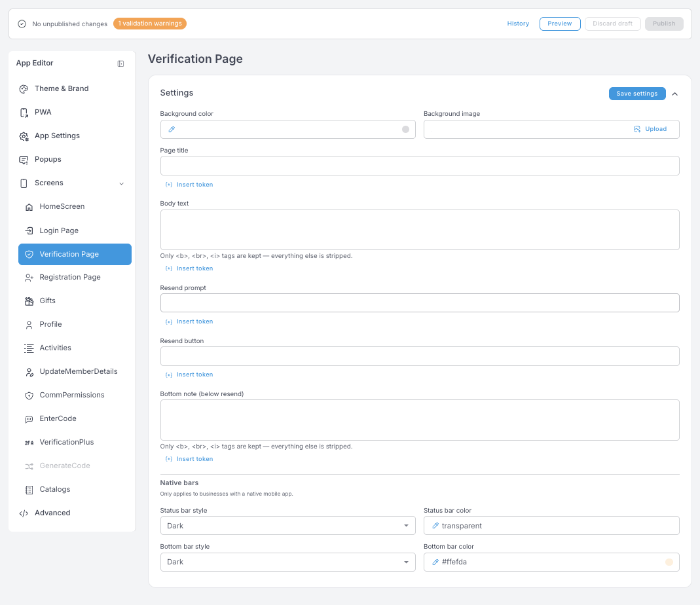This screenshot has width=700, height=605.
Task: Click Insert token under Resend button
Action: click(189, 375)
